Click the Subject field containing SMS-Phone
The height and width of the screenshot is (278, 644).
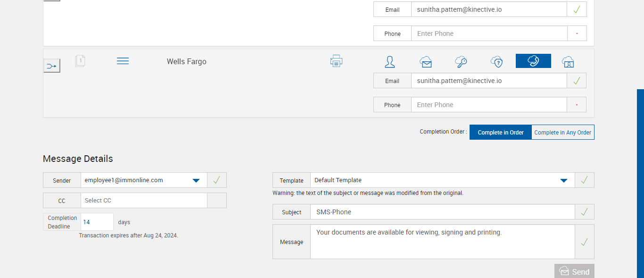[442, 212]
